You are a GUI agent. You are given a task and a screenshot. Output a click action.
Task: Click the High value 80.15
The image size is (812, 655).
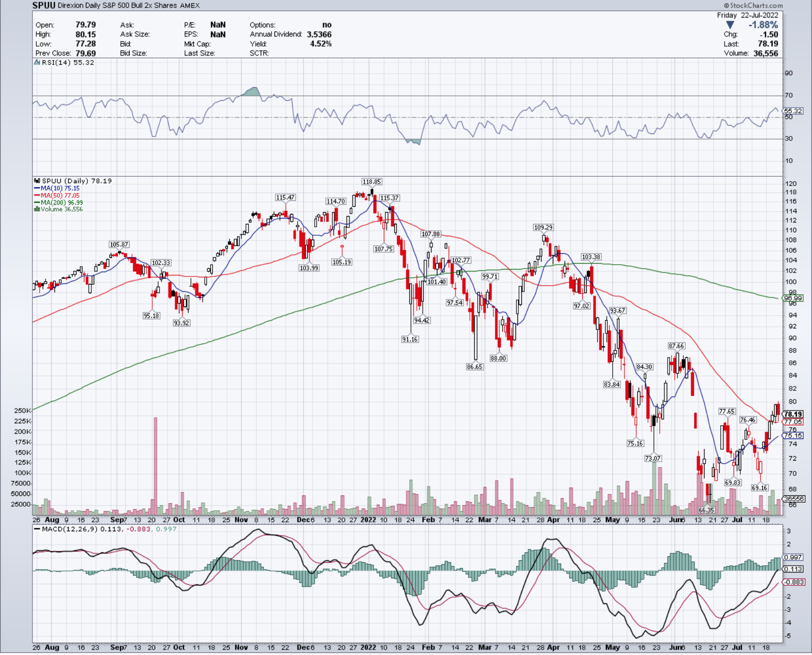pos(85,34)
